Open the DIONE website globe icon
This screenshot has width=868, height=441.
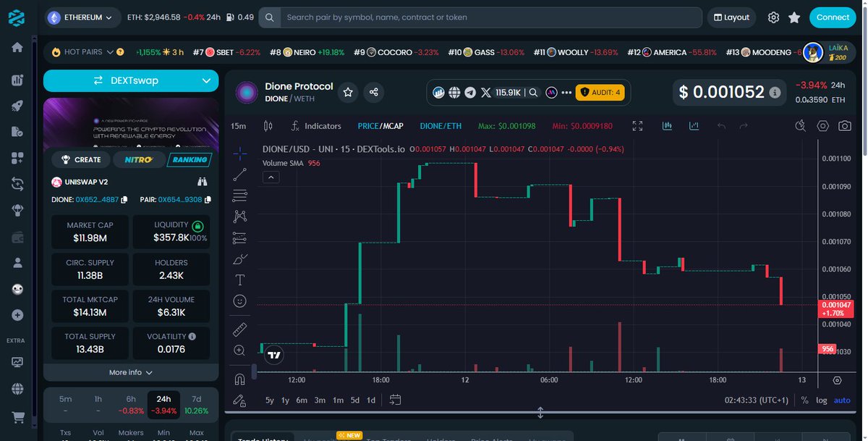454,92
